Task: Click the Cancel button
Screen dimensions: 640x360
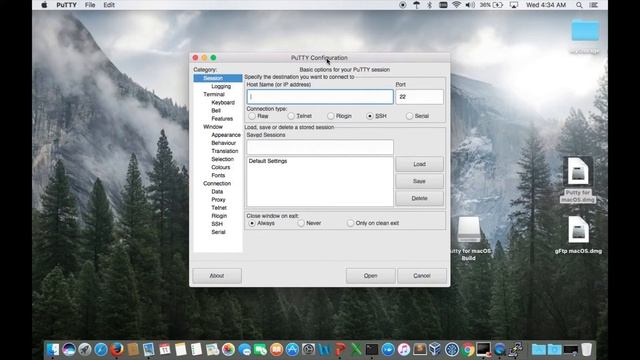Action: [422, 276]
